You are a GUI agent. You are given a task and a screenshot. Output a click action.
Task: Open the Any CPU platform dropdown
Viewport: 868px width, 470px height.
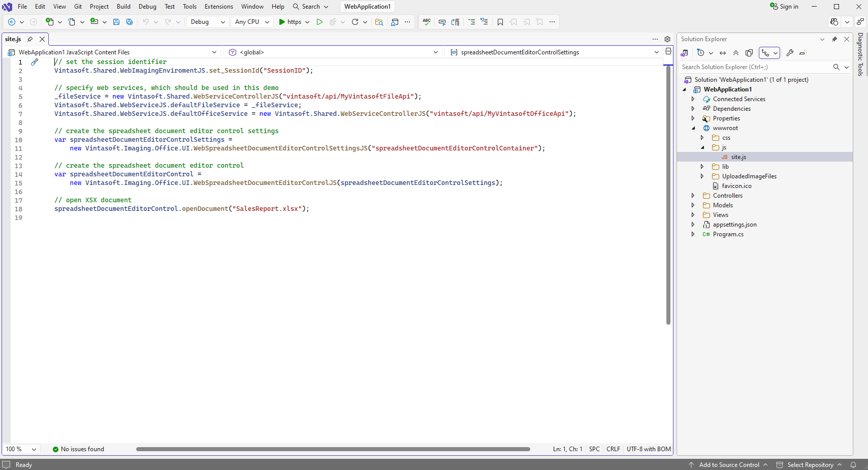click(251, 22)
